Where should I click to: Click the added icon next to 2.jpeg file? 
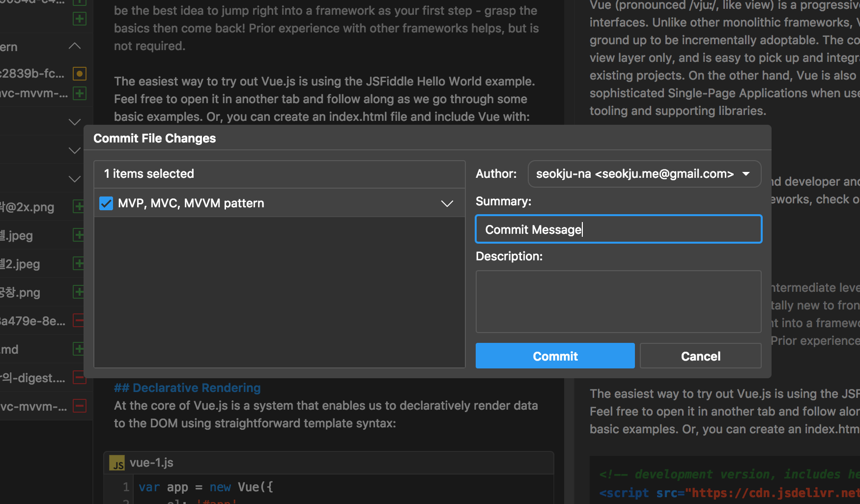[x=78, y=263]
